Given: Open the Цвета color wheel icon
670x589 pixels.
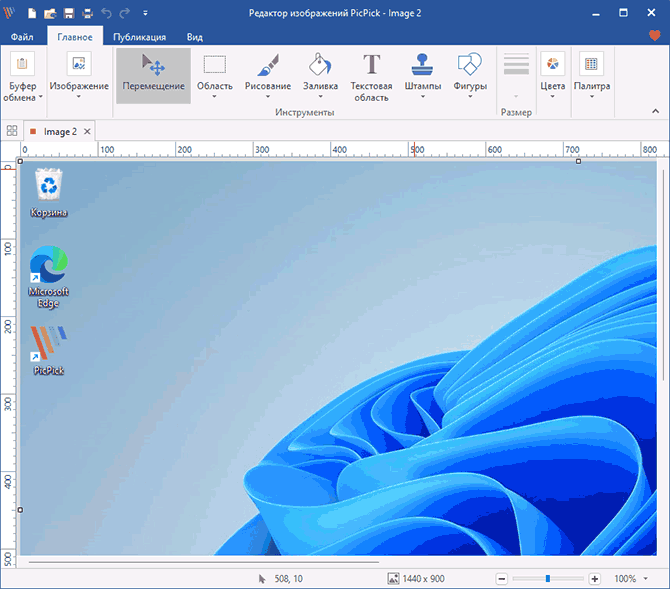Looking at the screenshot, I should pos(552,64).
